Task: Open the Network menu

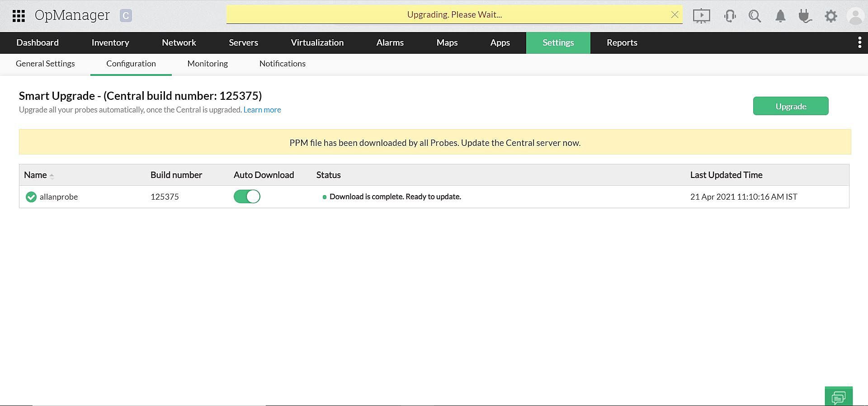Action: [179, 42]
